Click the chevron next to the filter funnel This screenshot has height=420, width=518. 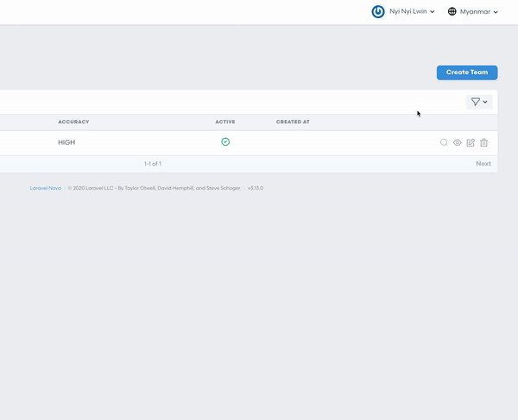(x=485, y=102)
